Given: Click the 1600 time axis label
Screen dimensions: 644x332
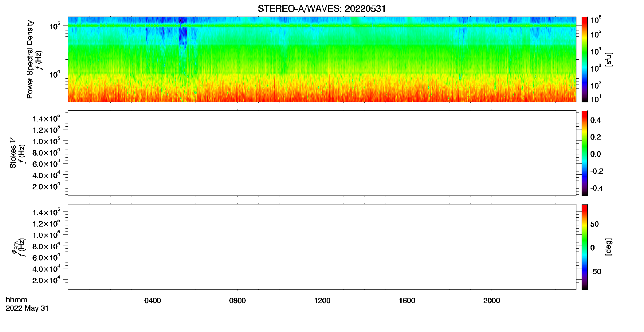Looking at the screenshot, I should [407, 301].
